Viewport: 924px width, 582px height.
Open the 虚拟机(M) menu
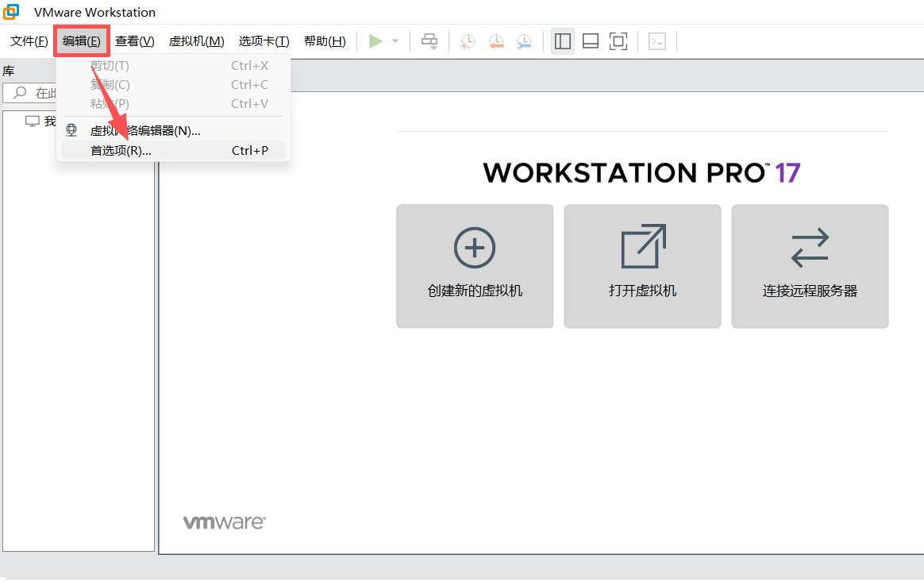pyautogui.click(x=196, y=41)
